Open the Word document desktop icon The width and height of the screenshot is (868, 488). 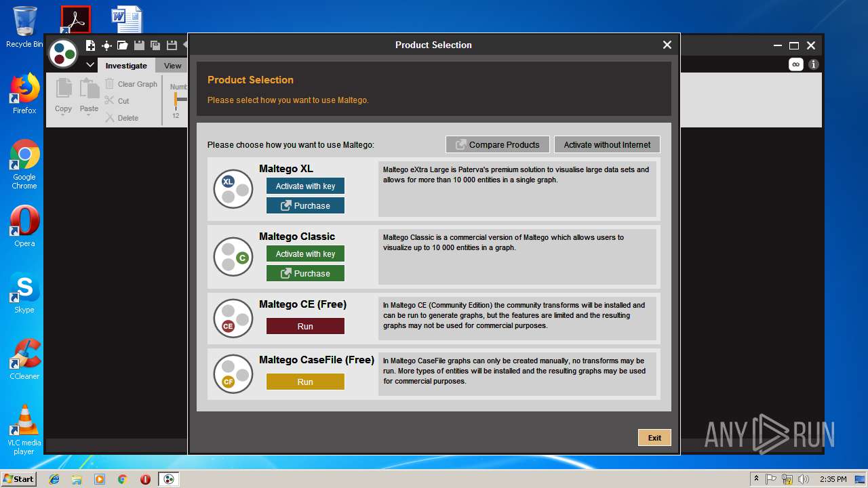click(x=127, y=19)
